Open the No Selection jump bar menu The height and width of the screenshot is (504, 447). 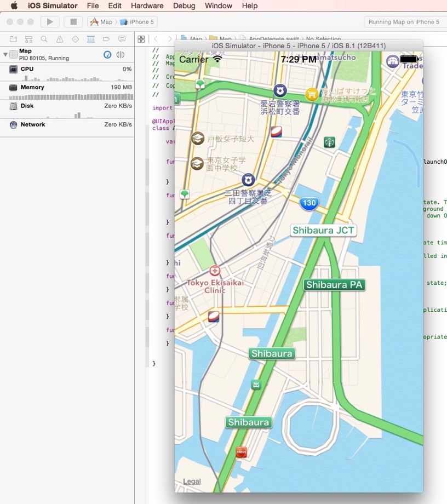pos(323,39)
